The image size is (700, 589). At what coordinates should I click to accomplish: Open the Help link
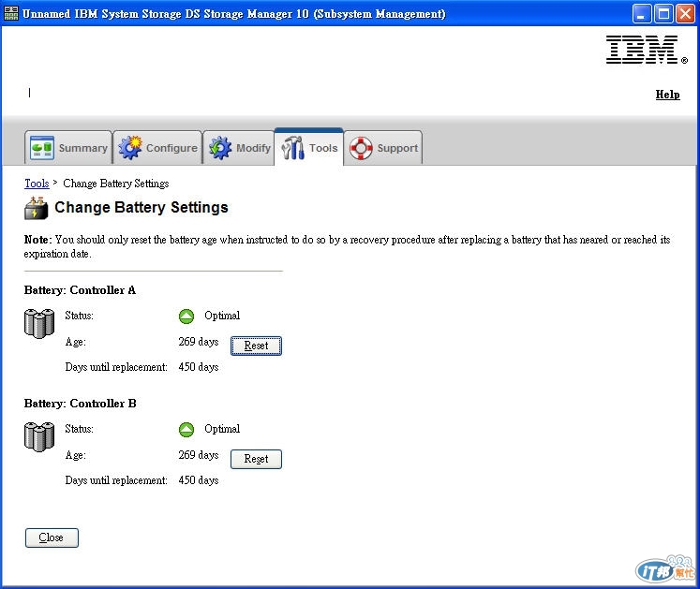tap(667, 95)
